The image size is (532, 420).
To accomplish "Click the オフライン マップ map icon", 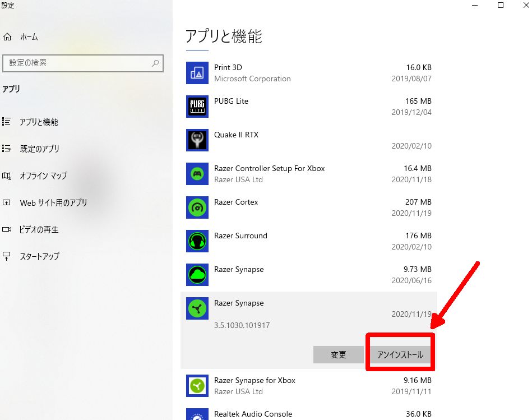I will point(6,176).
